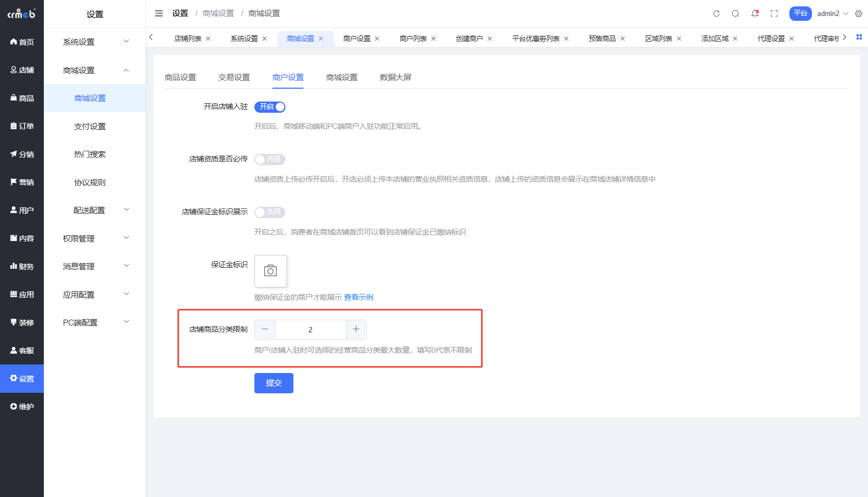The image size is (868, 497).
Task: Increase 店铺商品分类限制 with plus button
Action: (x=356, y=330)
